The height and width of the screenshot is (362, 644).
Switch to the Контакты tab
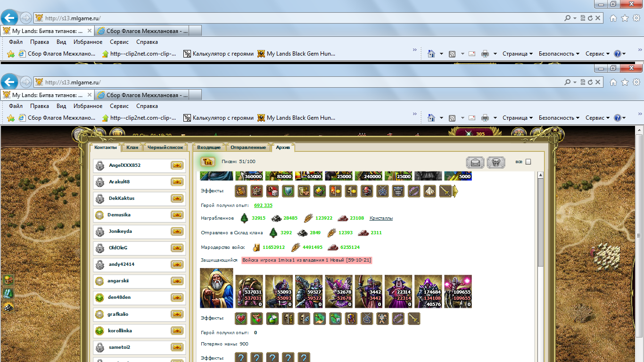coord(106,148)
